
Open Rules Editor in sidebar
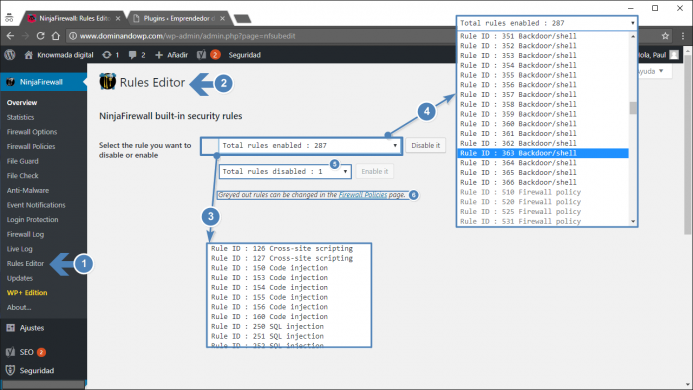click(25, 264)
